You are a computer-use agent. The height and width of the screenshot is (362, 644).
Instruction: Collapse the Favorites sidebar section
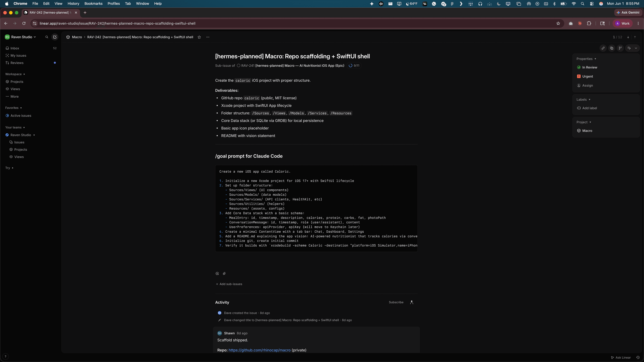point(13,108)
